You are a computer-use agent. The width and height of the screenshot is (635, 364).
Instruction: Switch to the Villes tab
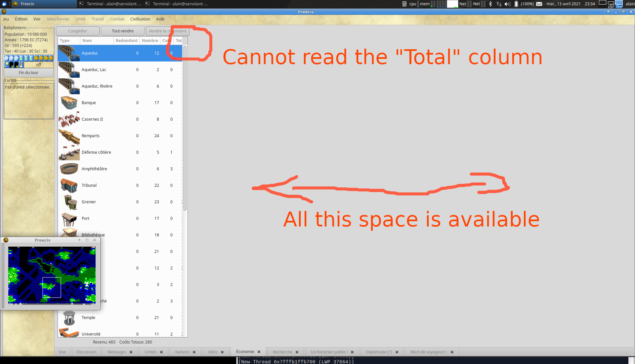point(212,352)
